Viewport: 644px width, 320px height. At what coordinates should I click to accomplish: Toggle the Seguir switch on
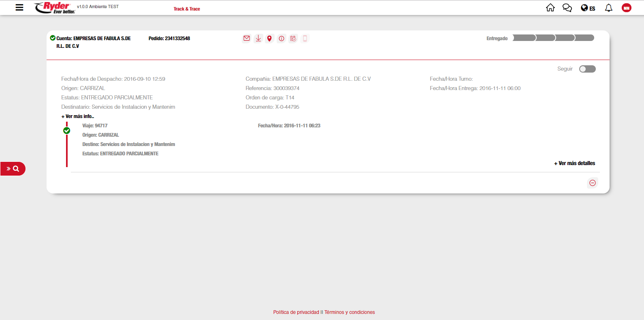pos(587,69)
